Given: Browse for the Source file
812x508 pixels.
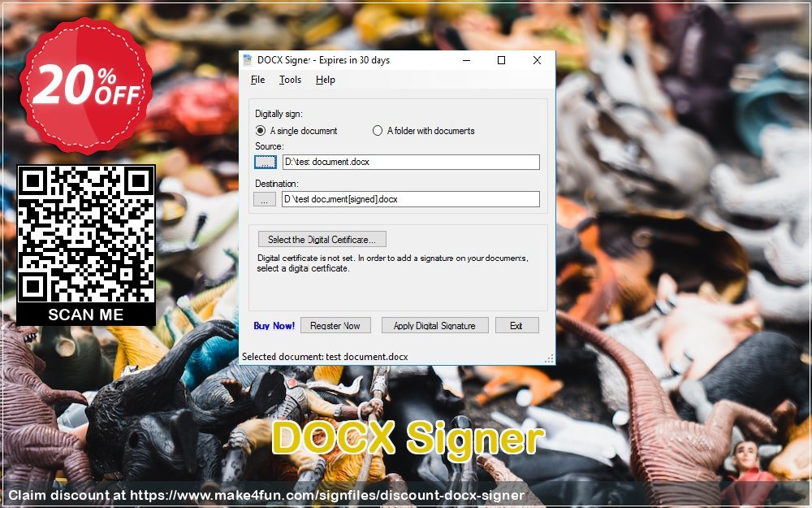Looking at the screenshot, I should pos(266,162).
